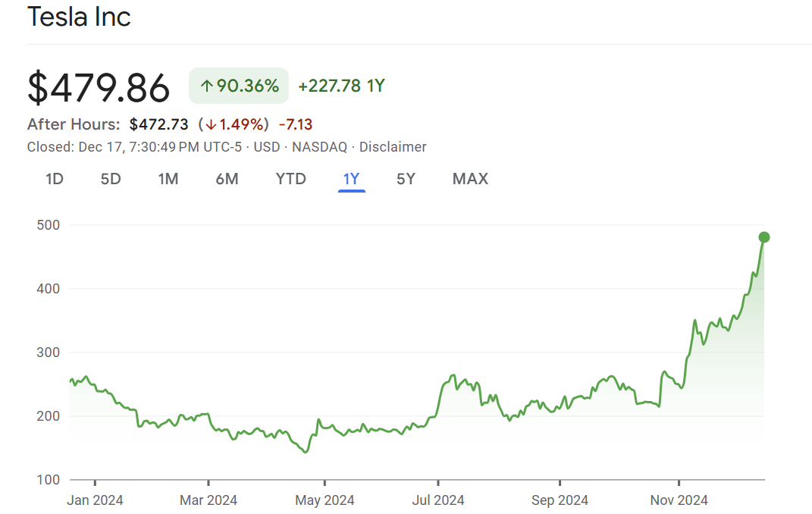Image resolution: width=812 pixels, height=514 pixels.
Task: Click the May 2024 axis label
Action: [x=324, y=500]
